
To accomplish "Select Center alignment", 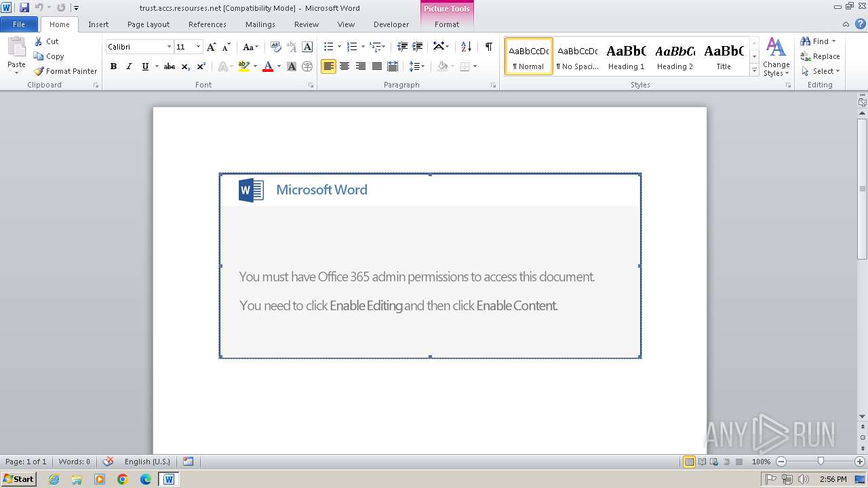I will (x=344, y=66).
